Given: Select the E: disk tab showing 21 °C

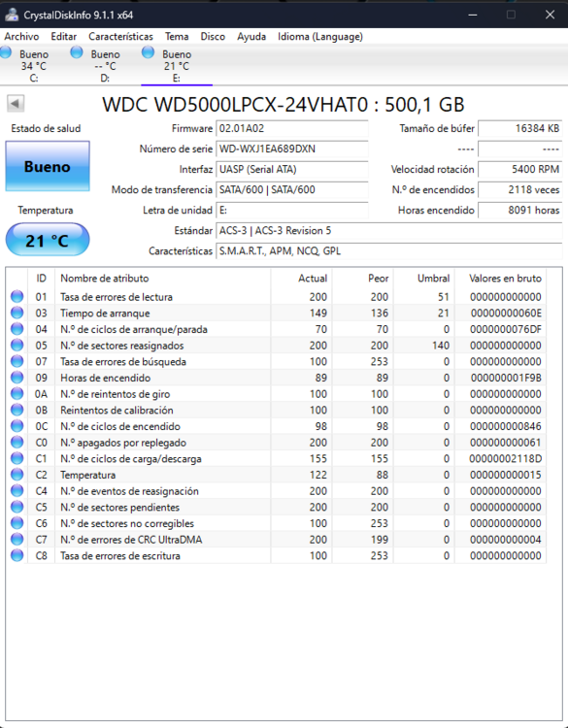Looking at the screenshot, I should point(177,65).
